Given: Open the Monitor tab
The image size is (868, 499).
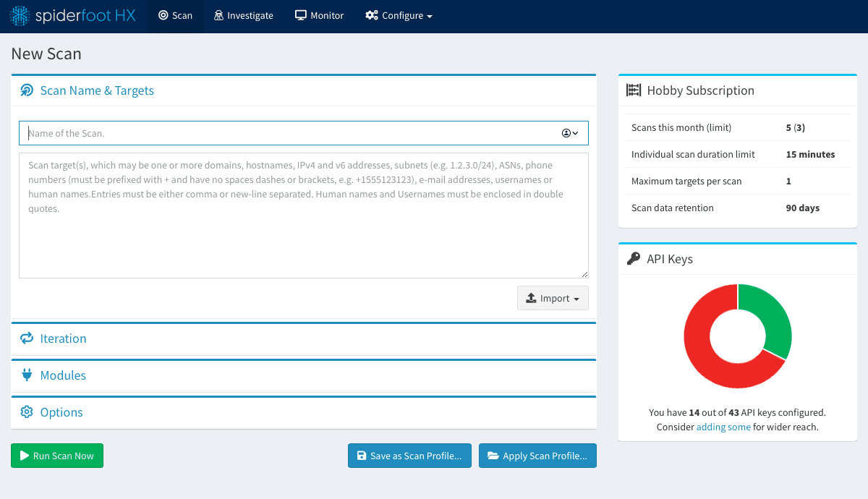Looking at the screenshot, I should pyautogui.click(x=320, y=16).
